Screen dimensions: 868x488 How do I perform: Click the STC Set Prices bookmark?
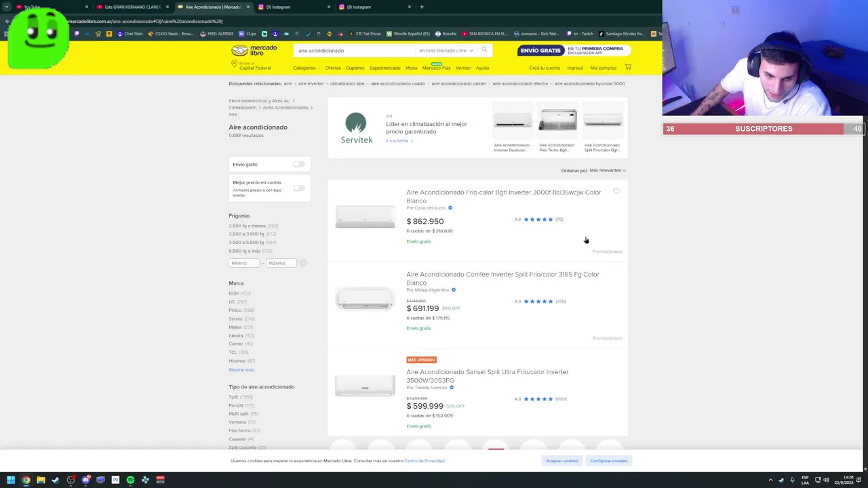[365, 33]
